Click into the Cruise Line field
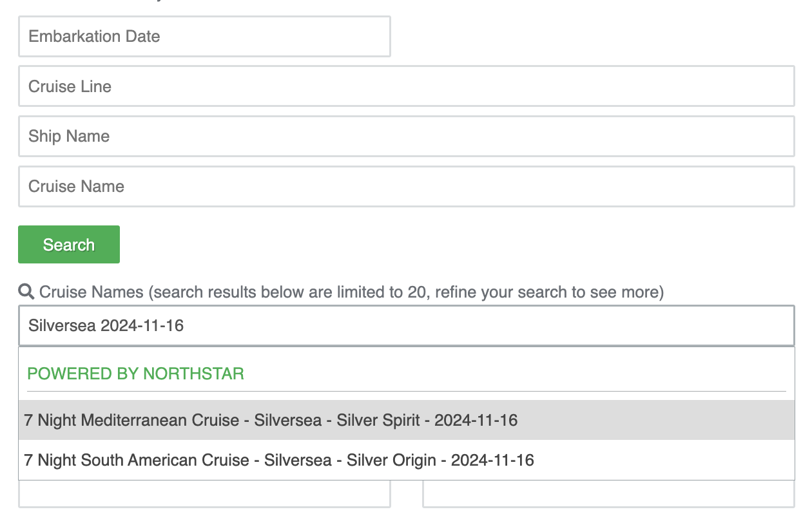The image size is (812, 523). click(407, 86)
